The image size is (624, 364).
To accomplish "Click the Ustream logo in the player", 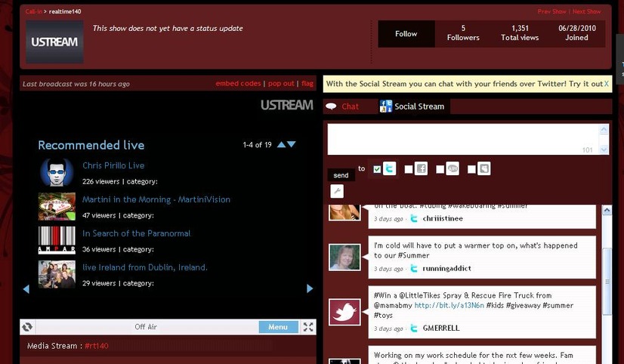I will 287,105.
